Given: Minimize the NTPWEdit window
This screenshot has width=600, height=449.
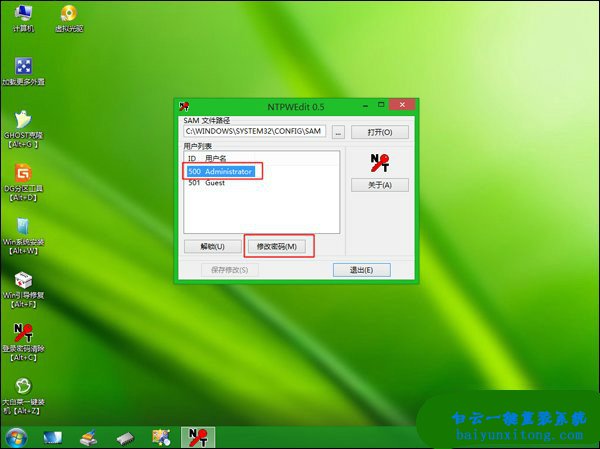Looking at the screenshot, I should tap(366, 105).
